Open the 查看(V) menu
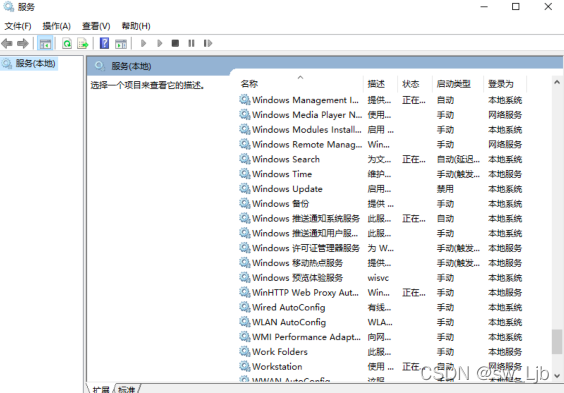Viewport: 564px width, 393px height. tap(96, 26)
